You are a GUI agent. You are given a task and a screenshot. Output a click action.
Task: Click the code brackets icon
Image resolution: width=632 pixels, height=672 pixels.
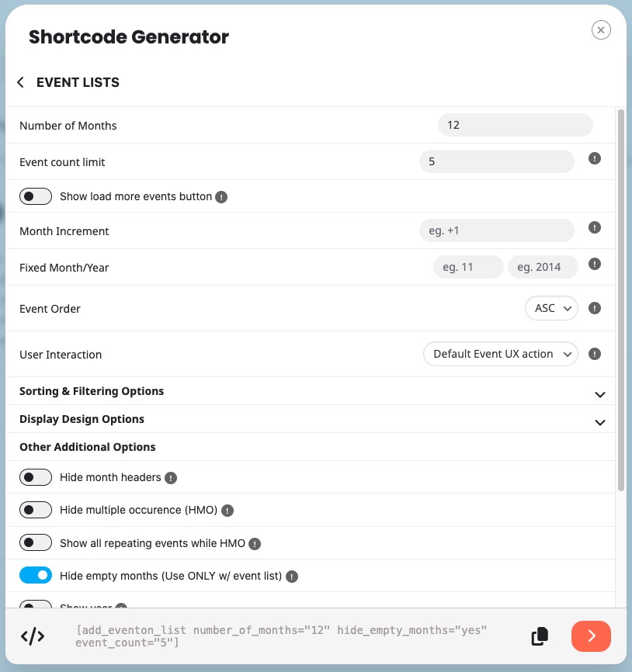point(33,636)
